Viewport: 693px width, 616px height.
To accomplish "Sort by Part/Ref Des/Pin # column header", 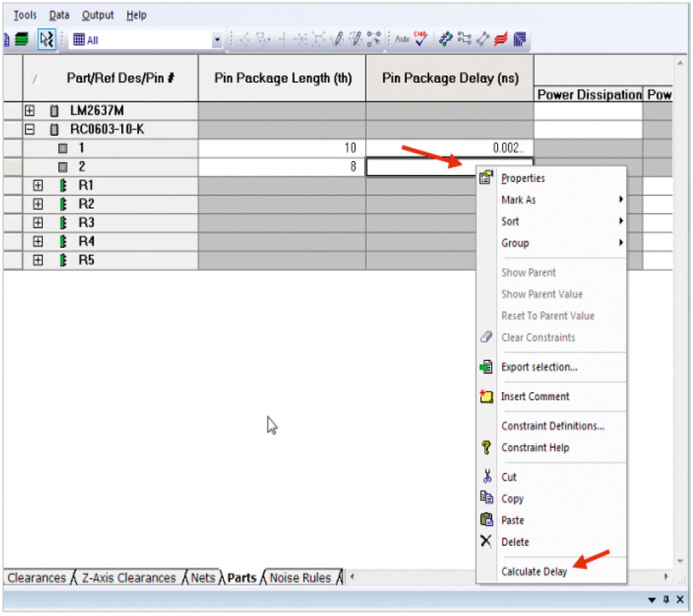I will [x=110, y=78].
